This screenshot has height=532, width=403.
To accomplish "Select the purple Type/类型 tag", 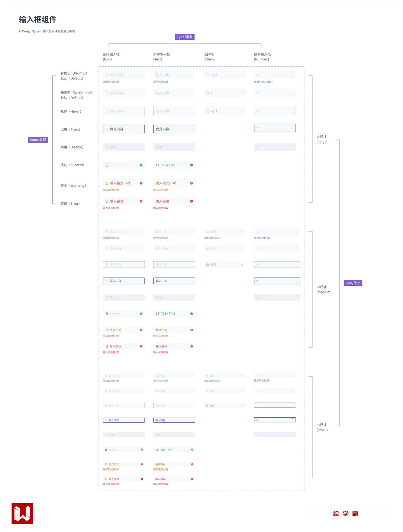I will click(185, 37).
